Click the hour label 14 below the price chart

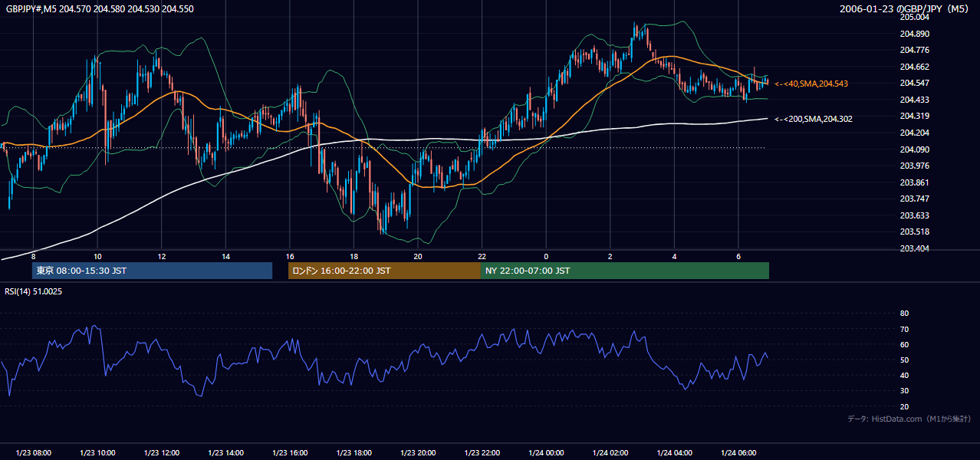point(225,256)
